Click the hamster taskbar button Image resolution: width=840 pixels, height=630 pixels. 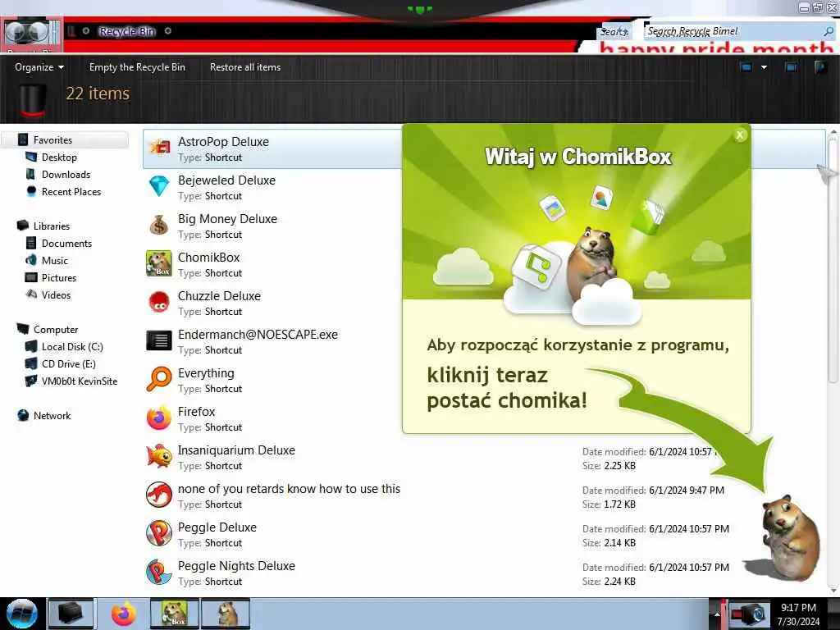tap(226, 614)
